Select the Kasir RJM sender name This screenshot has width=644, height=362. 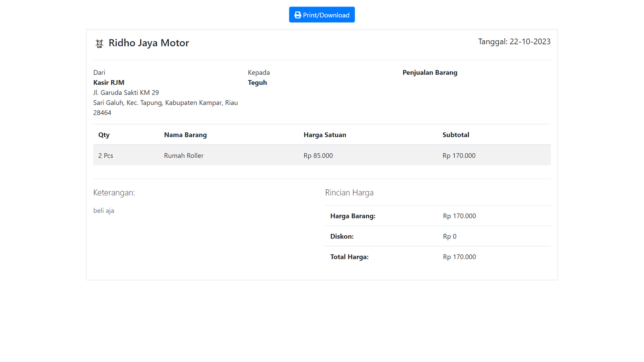point(109,82)
